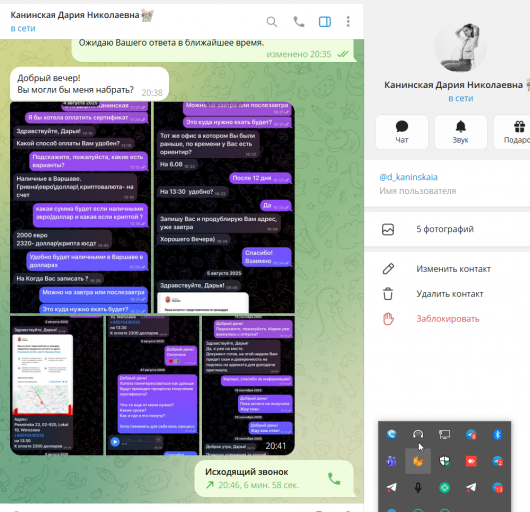This screenshot has height=512, width=530.
Task: Call back via green phone icon in call bubble
Action: click(x=334, y=479)
